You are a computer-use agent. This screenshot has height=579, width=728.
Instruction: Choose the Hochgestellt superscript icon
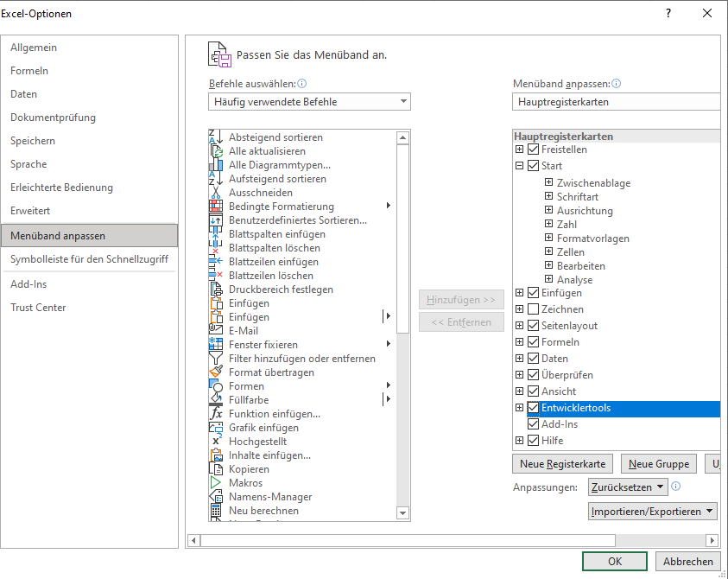click(216, 442)
